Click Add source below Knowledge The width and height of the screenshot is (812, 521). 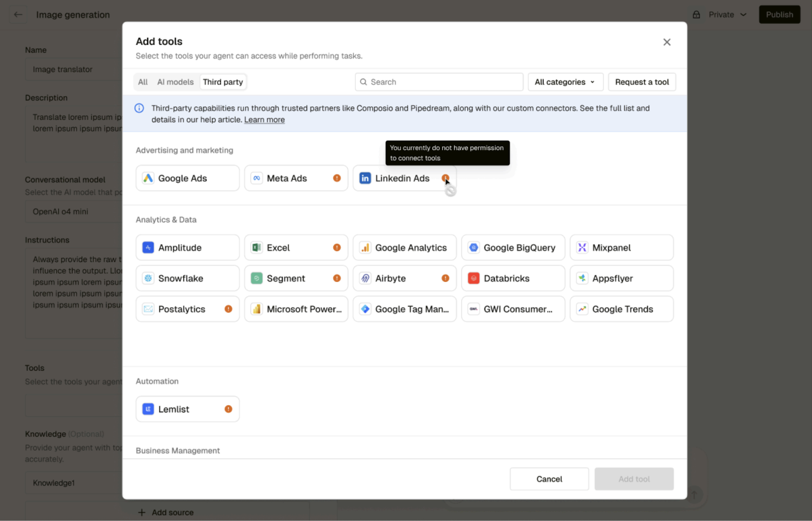pyautogui.click(x=166, y=512)
